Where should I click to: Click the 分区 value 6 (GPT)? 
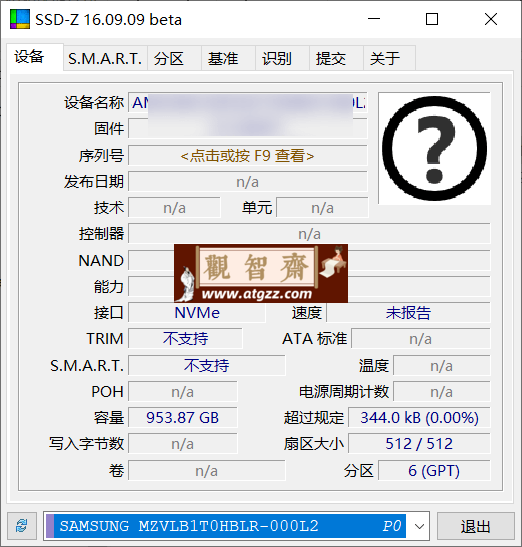[434, 471]
